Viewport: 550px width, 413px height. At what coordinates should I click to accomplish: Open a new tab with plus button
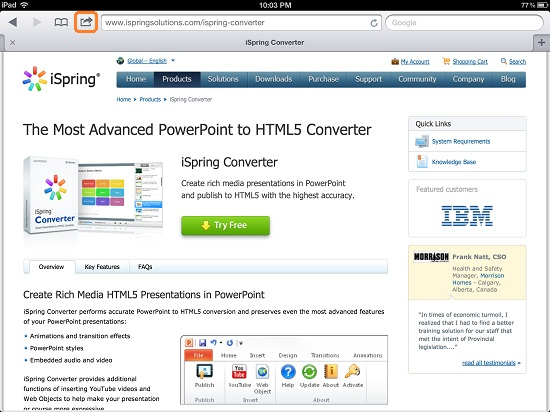tap(541, 43)
